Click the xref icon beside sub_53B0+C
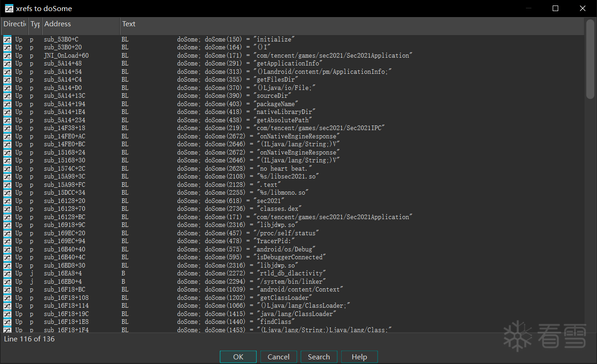This screenshot has height=364, width=597. coord(7,40)
